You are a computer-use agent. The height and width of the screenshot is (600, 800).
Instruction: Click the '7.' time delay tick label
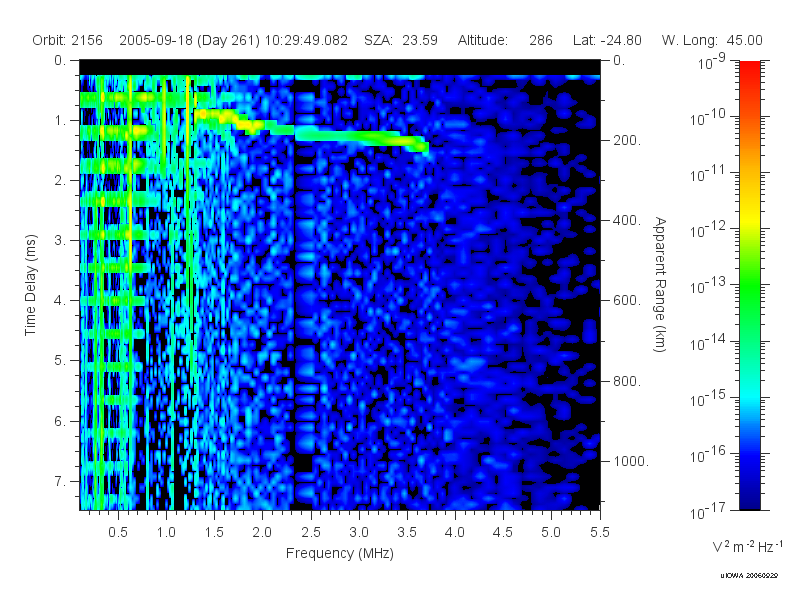(60, 481)
